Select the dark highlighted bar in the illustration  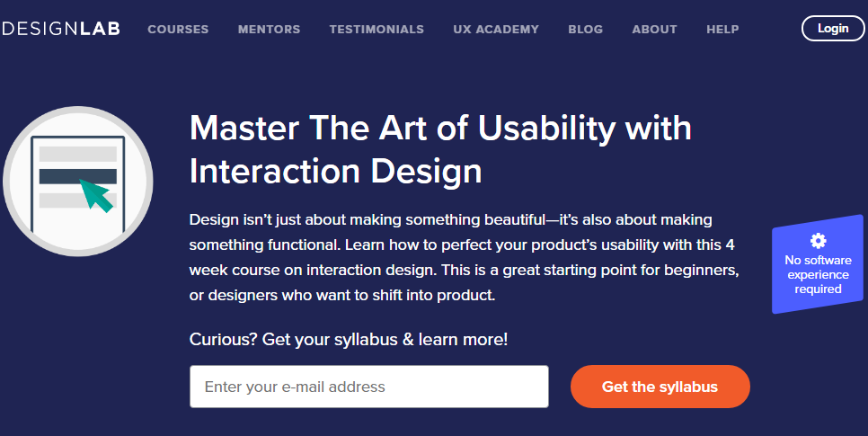pos(78,176)
